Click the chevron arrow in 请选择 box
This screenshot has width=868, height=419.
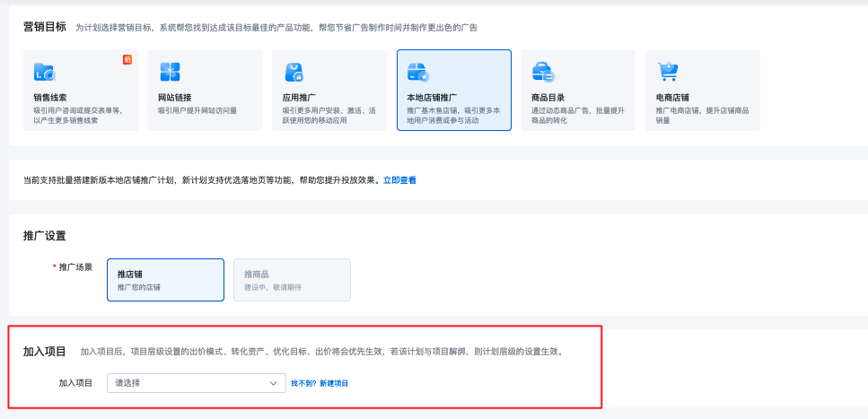click(x=274, y=383)
